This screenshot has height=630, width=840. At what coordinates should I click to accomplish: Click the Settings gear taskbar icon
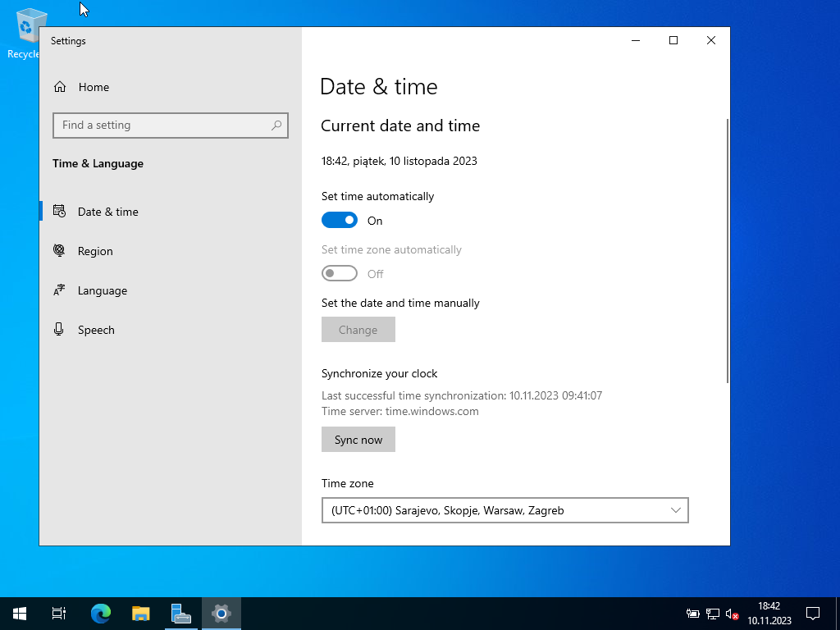(x=221, y=614)
